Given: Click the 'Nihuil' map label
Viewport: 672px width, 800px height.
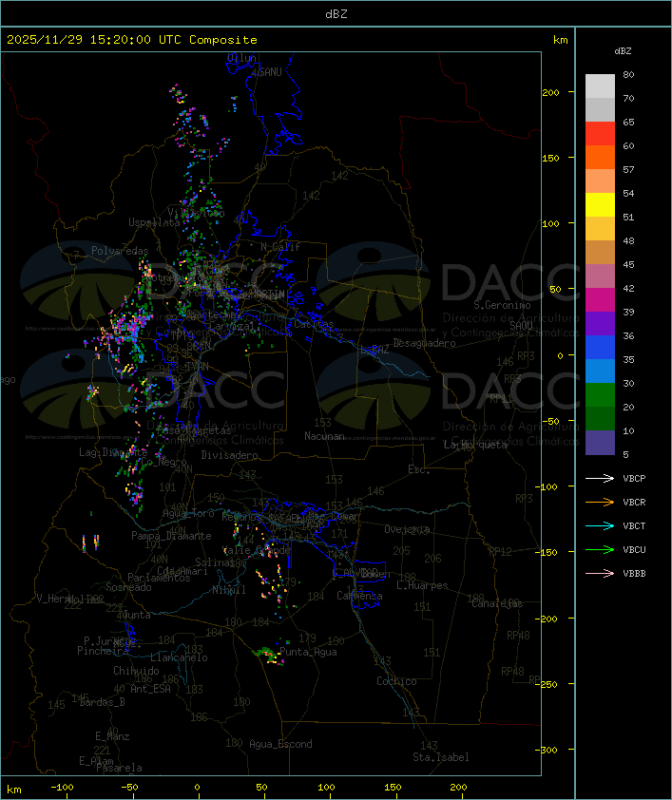Looking at the screenshot, I should tap(229, 590).
